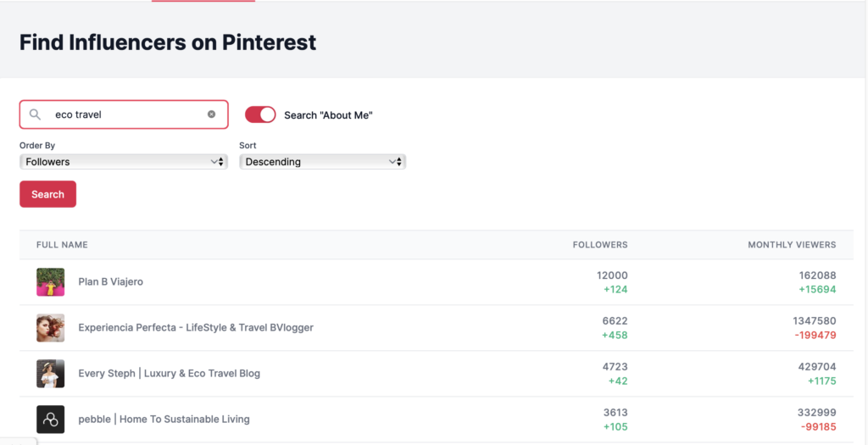Open the Sort Descending dropdown
This screenshot has height=445, width=868.
[322, 162]
